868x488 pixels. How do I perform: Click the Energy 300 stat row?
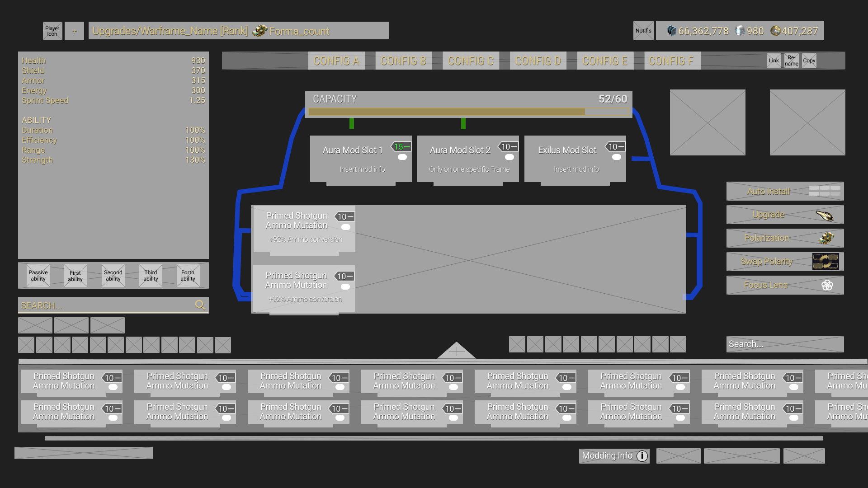pyautogui.click(x=113, y=90)
